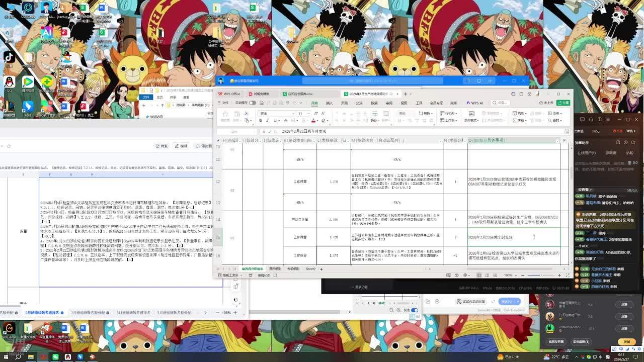
Task: Click the zoom in plus icon in status bar
Action: tap(559, 275)
